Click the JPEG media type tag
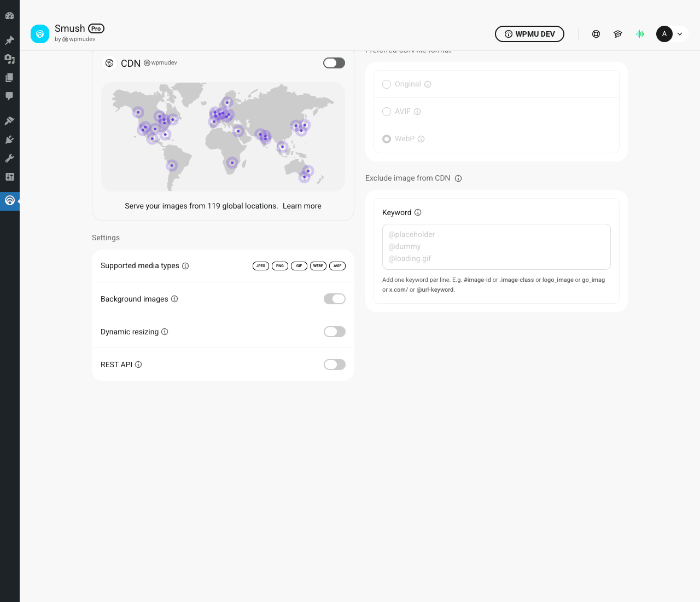Image resolution: width=700 pixels, height=602 pixels. [x=261, y=266]
